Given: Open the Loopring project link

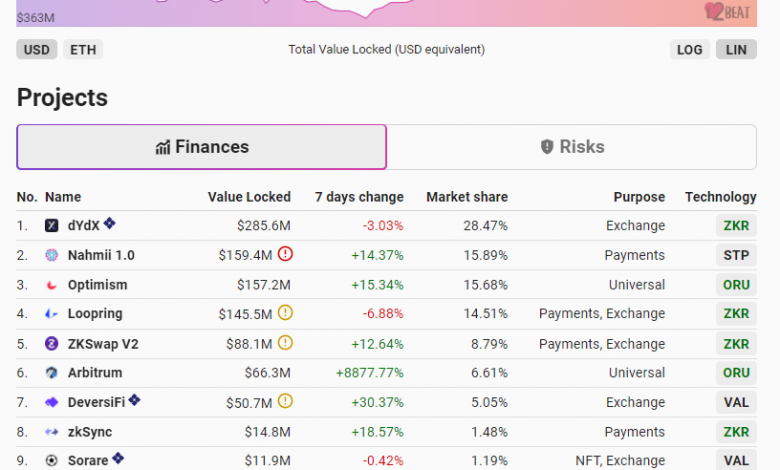Looking at the screenshot, I should [x=95, y=314].
